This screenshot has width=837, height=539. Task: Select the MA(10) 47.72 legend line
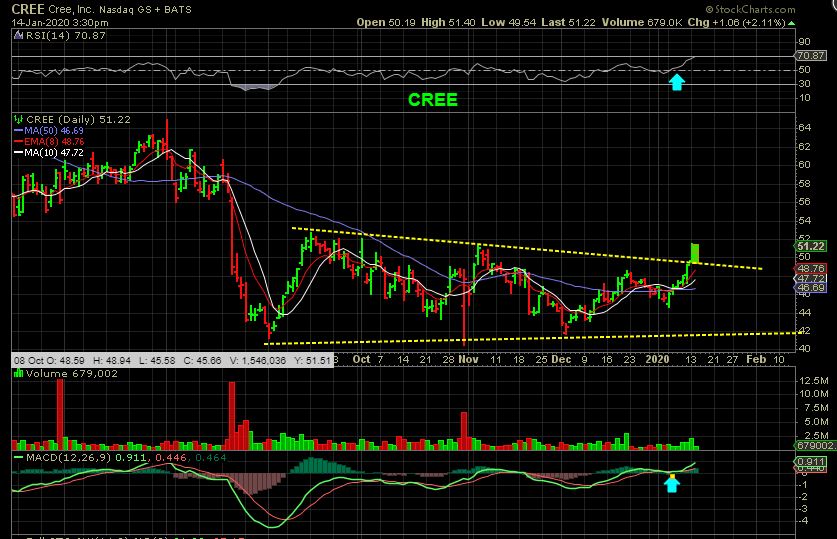49,153
